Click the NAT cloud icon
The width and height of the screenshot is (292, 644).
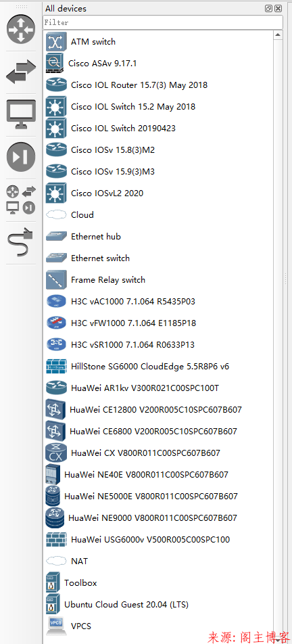coord(56,561)
